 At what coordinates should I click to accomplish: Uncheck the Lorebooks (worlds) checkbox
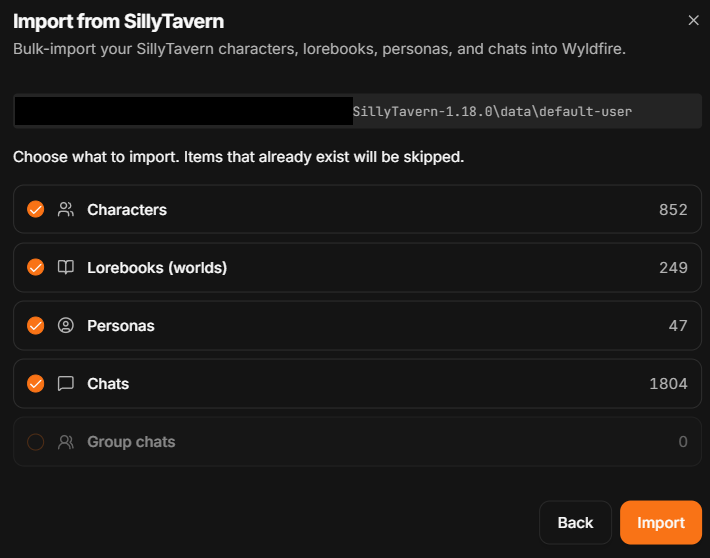(x=35, y=267)
